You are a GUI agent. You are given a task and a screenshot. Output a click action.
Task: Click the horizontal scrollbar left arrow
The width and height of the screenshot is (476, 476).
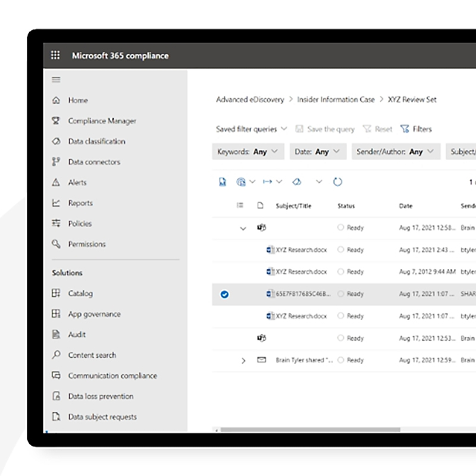click(x=217, y=430)
